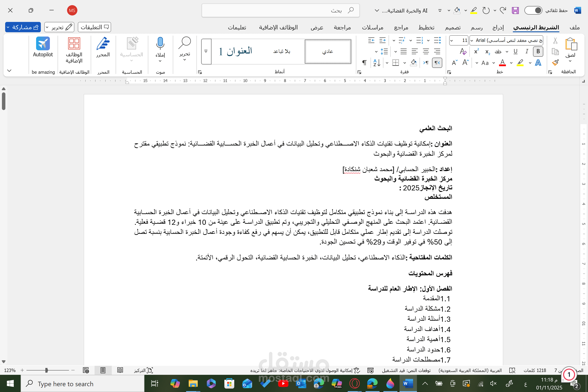The width and height of the screenshot is (588, 392).
Task: Click the Paste (لصق) clipboard icon
Action: coord(571,44)
